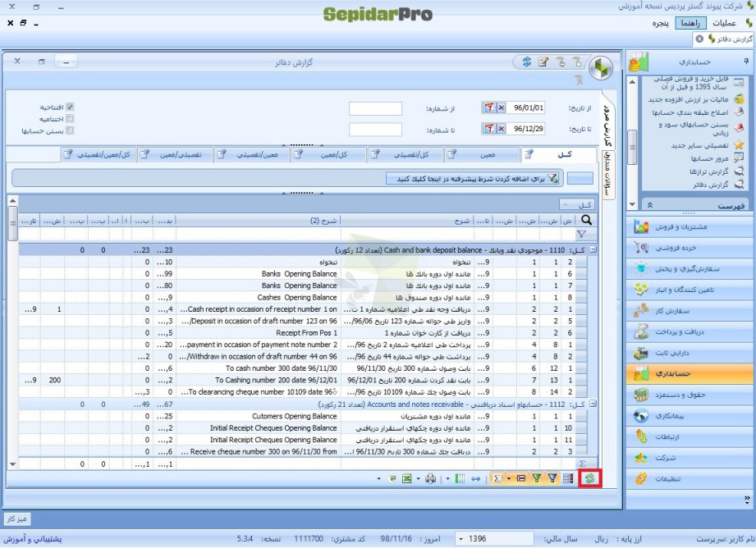Click the blue funnel filter icon
The image size is (756, 548).
[552, 478]
